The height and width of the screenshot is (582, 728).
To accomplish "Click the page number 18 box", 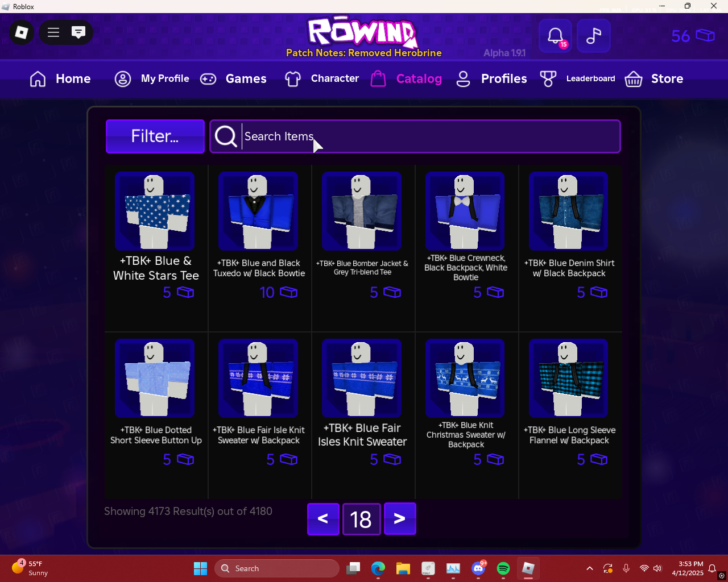I will pos(361,519).
